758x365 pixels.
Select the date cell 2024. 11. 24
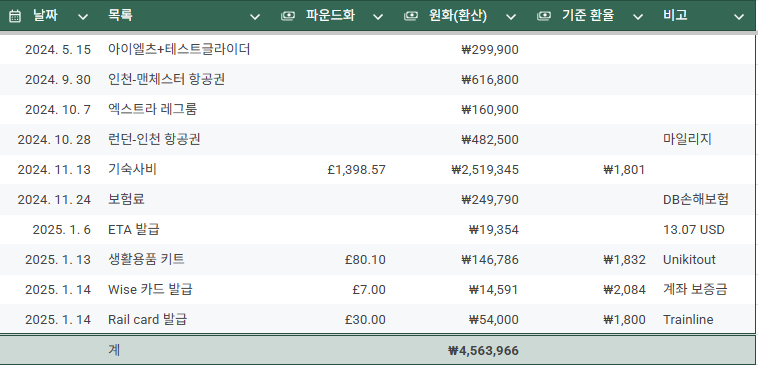(54, 200)
